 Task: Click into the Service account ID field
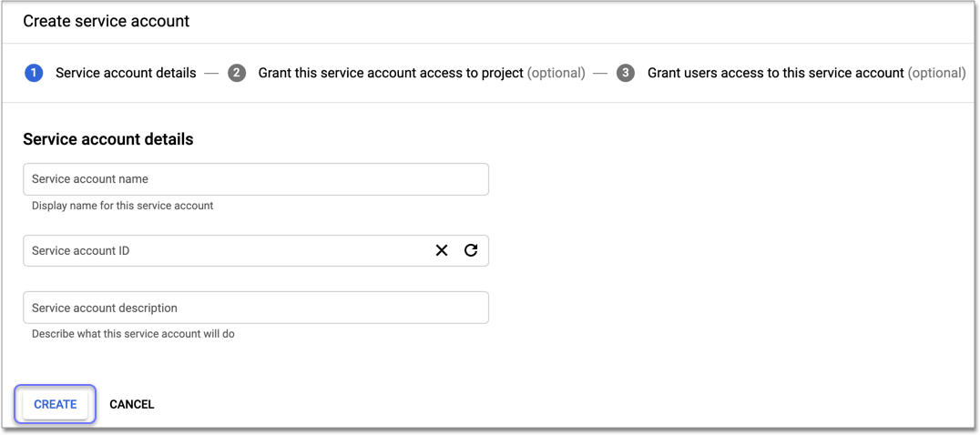219,250
